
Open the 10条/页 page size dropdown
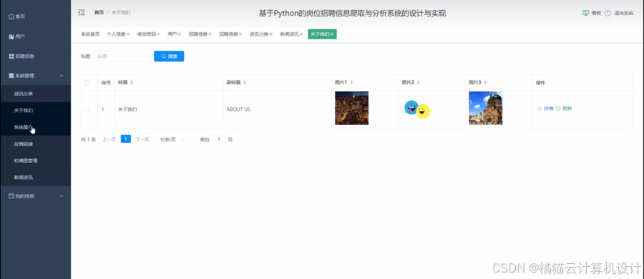(172, 139)
